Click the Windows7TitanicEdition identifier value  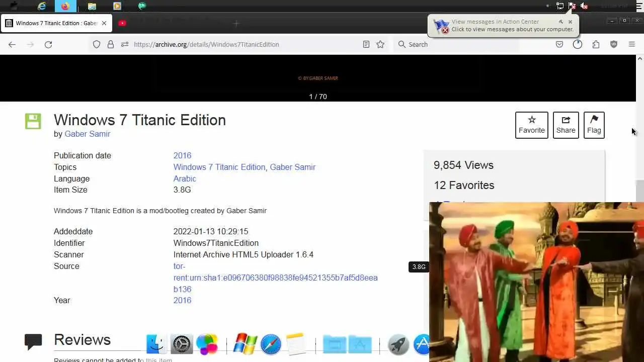point(216,243)
